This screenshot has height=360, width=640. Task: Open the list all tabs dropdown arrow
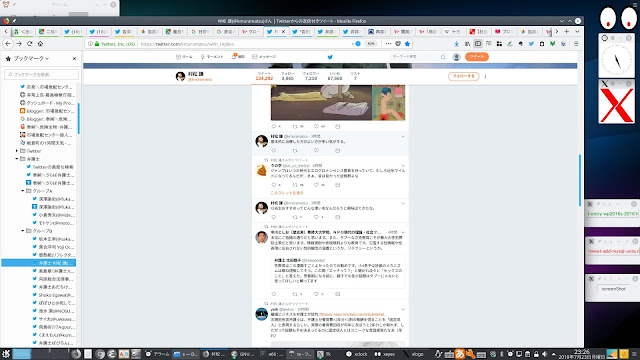577,31
